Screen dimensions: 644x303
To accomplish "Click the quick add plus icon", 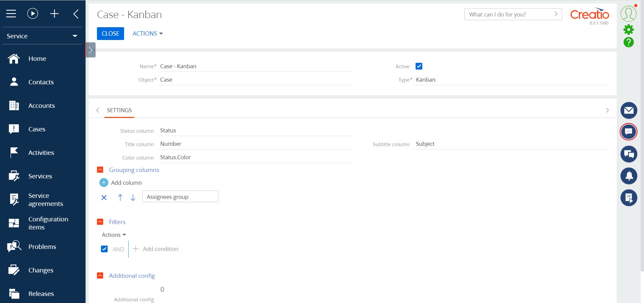I will click(x=54, y=13).
